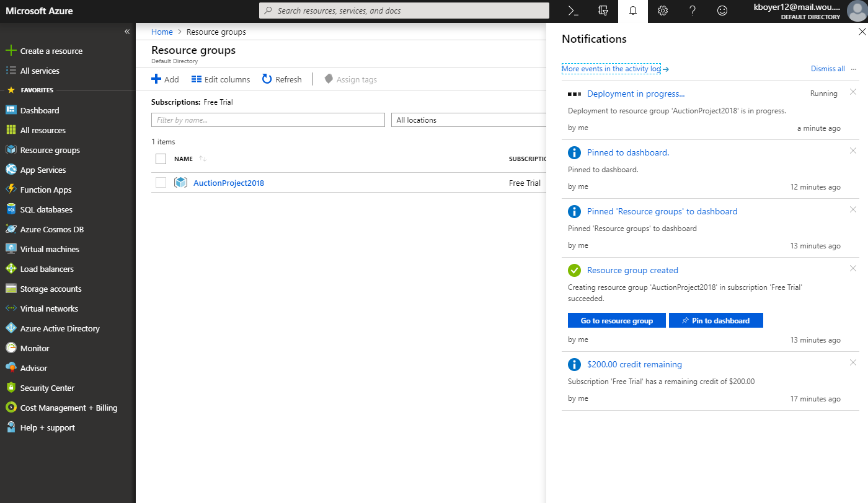Viewport: 868px width, 503px height.
Task: Click Add resource group button
Action: pyautogui.click(x=165, y=79)
